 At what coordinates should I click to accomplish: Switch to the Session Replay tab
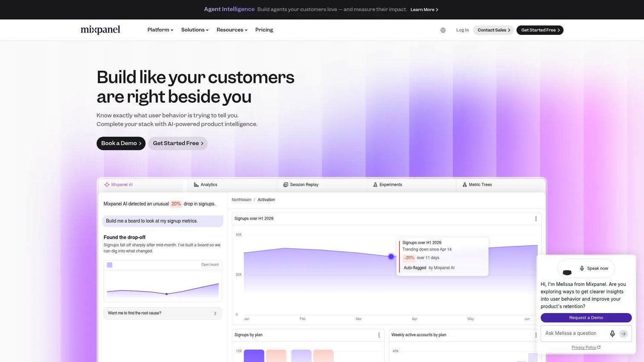(x=322, y=185)
